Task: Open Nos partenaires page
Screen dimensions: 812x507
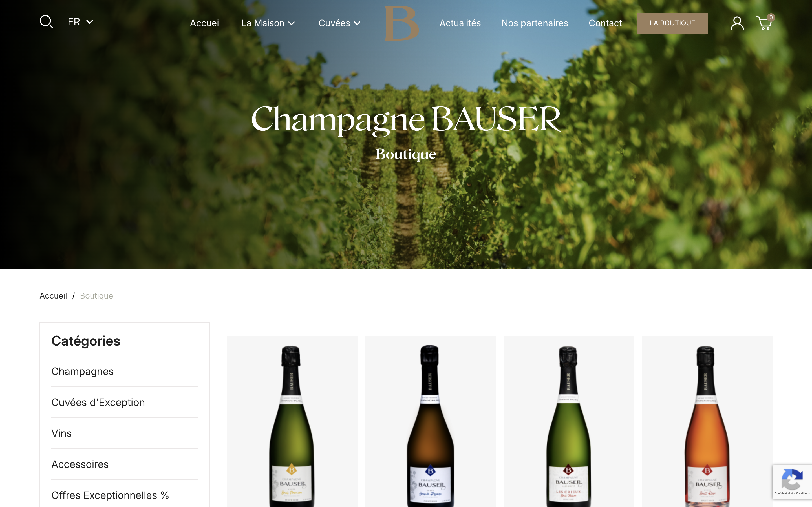Action: [535, 23]
